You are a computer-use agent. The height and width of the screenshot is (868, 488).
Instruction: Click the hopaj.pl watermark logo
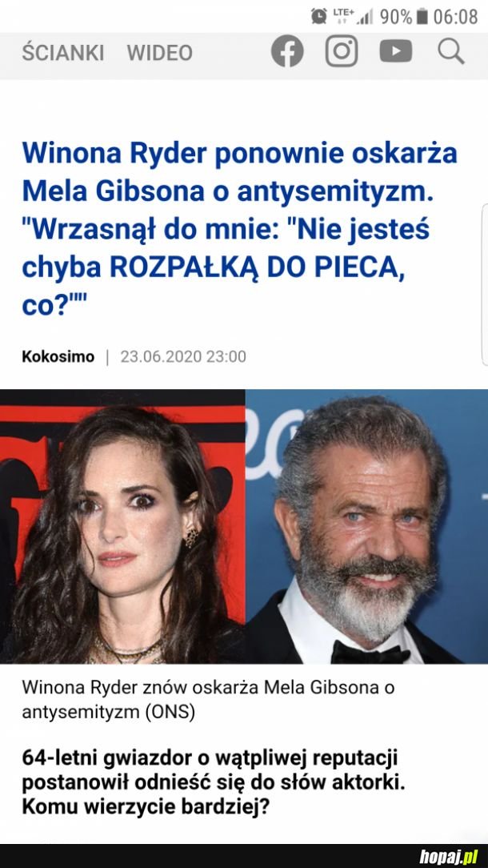(448, 856)
